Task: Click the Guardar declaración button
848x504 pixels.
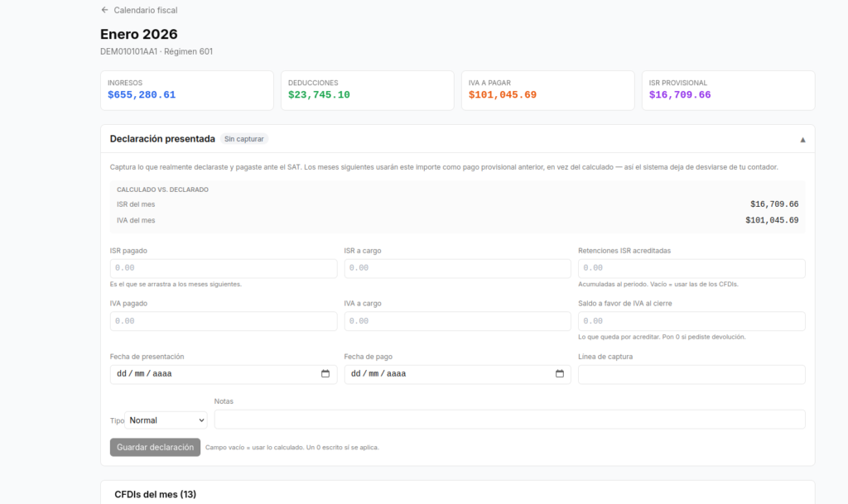Action: (155, 447)
